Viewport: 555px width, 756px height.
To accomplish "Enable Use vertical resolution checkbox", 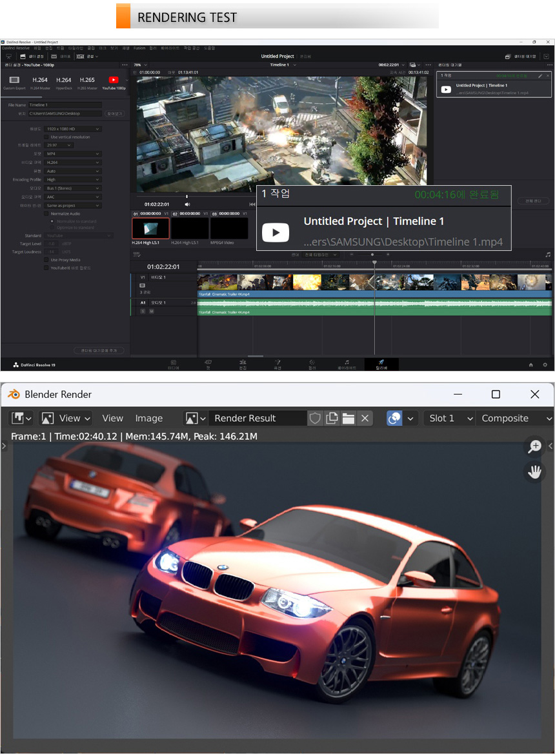I will pos(46,137).
